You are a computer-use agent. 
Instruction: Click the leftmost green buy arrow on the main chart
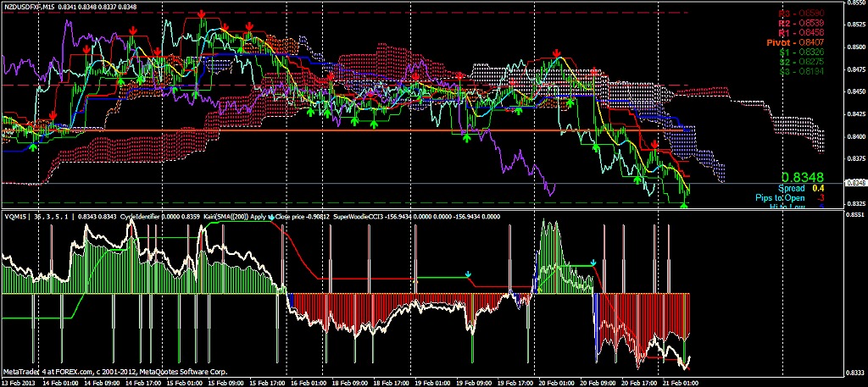tap(32, 148)
